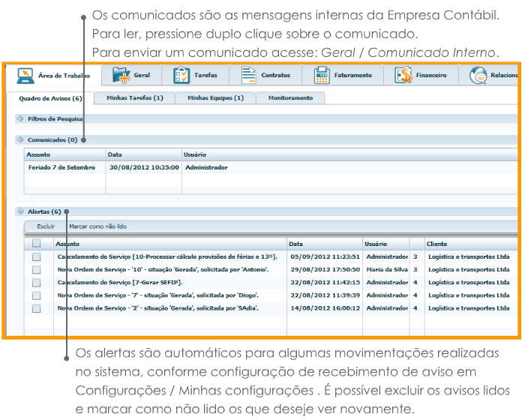The image size is (525, 420).
Task: Switch to Monitoramento tab
Action: (291, 97)
